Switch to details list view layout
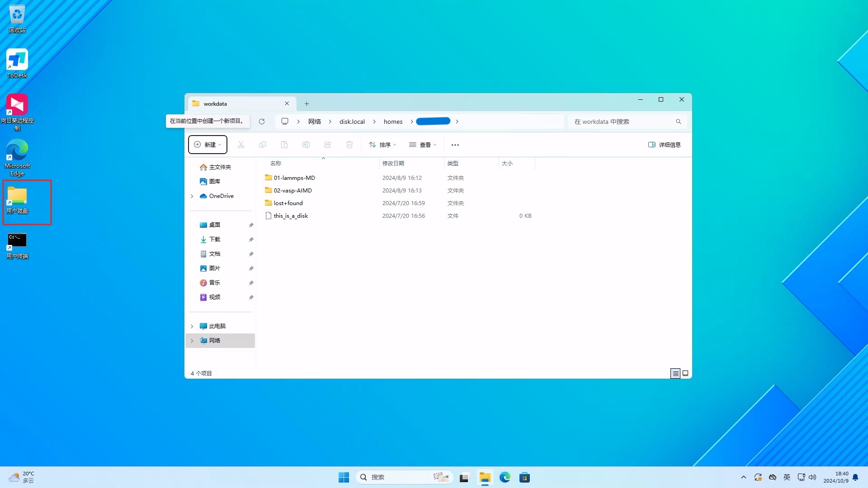Screen dimensions: 868x488 click(x=675, y=374)
